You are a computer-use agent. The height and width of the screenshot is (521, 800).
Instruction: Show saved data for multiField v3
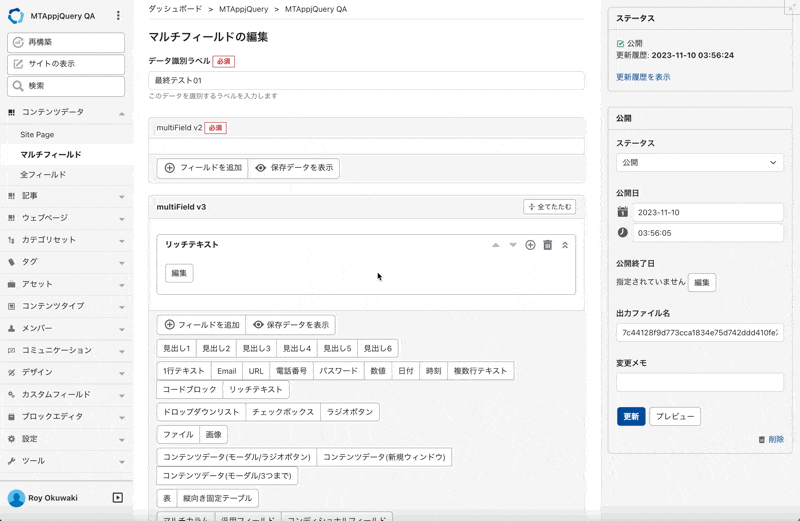[x=291, y=325]
